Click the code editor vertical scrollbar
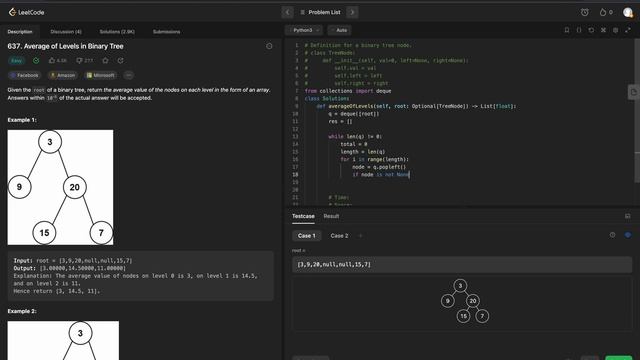 pos(637,110)
